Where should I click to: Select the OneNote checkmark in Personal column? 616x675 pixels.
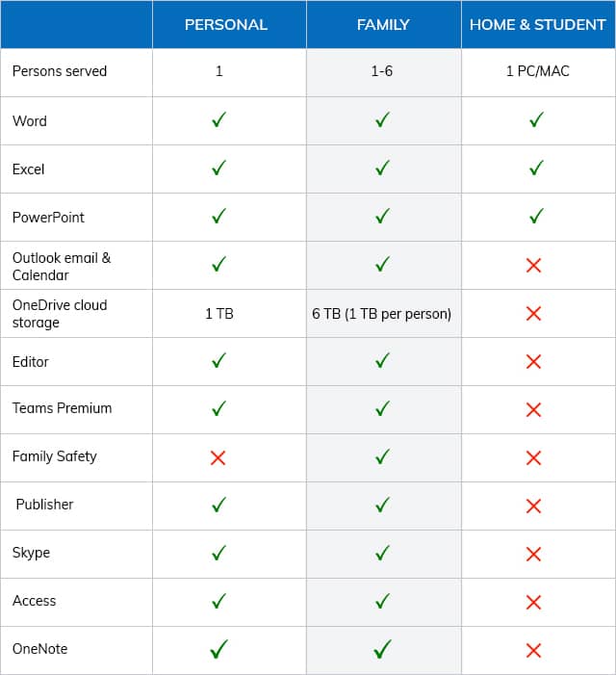coord(218,649)
